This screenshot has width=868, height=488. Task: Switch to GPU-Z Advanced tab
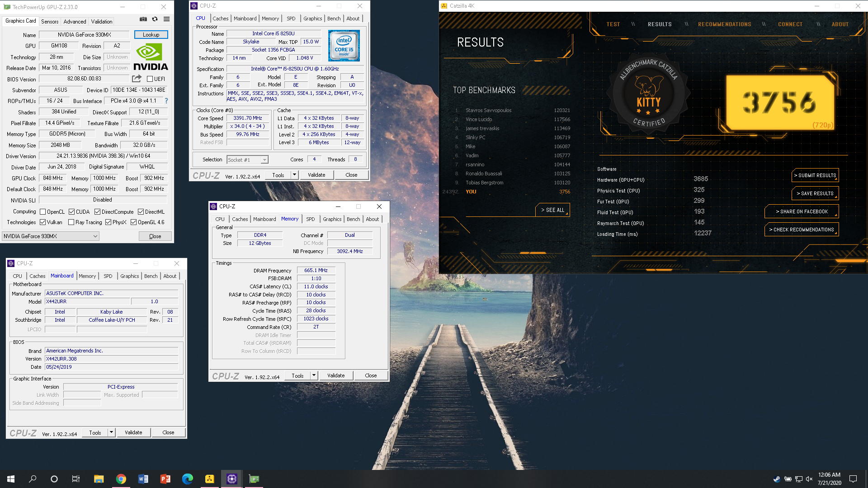coord(75,21)
